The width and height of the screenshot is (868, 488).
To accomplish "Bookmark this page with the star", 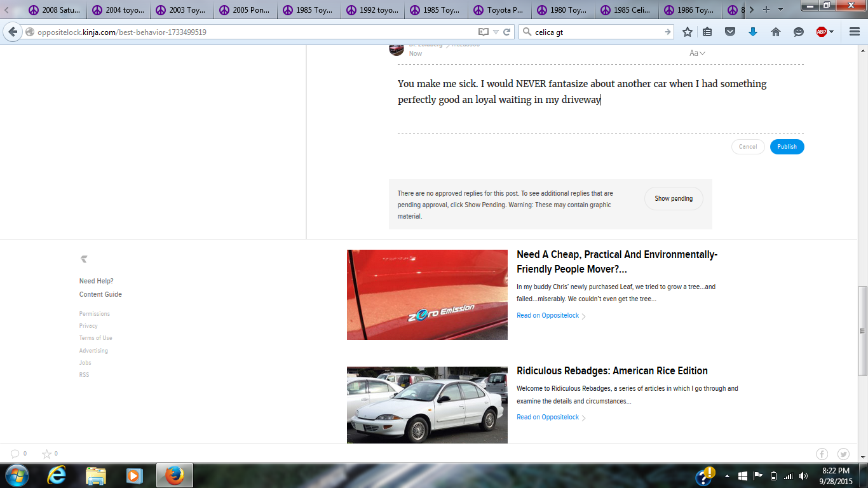I will [x=687, y=32].
